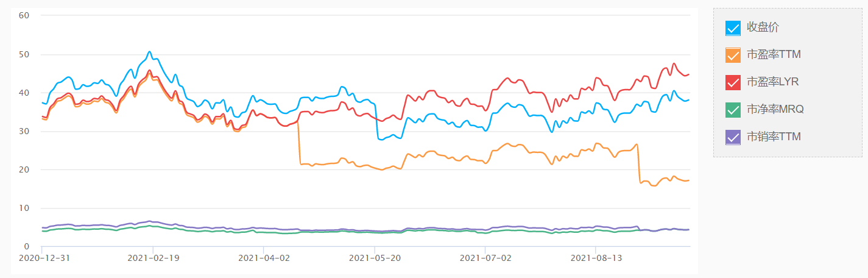Click the 市盈率TTM legend label text
Screen dimensions: 868x278
[x=774, y=55]
